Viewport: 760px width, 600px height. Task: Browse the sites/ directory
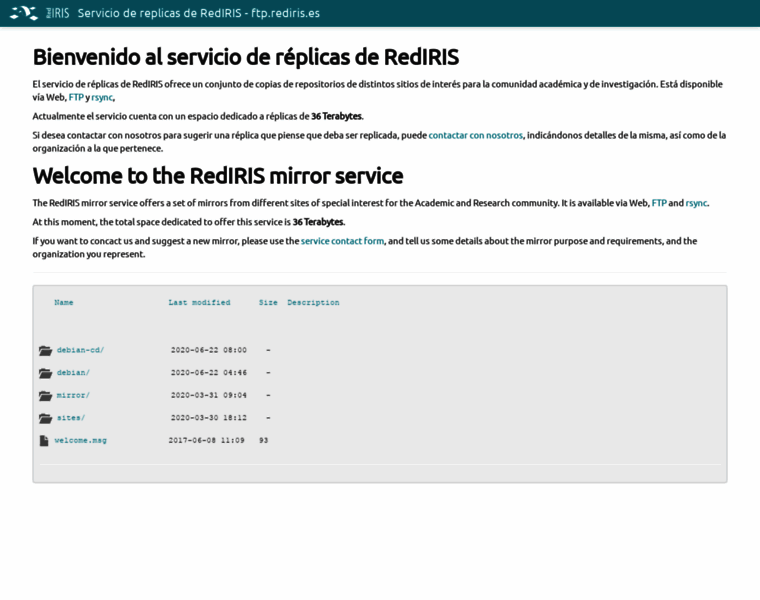(x=71, y=418)
